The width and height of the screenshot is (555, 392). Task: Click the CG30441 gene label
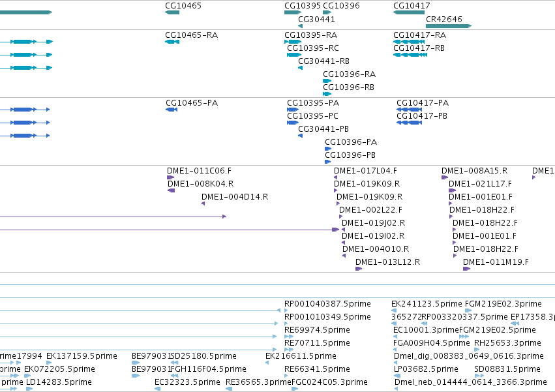316,19
